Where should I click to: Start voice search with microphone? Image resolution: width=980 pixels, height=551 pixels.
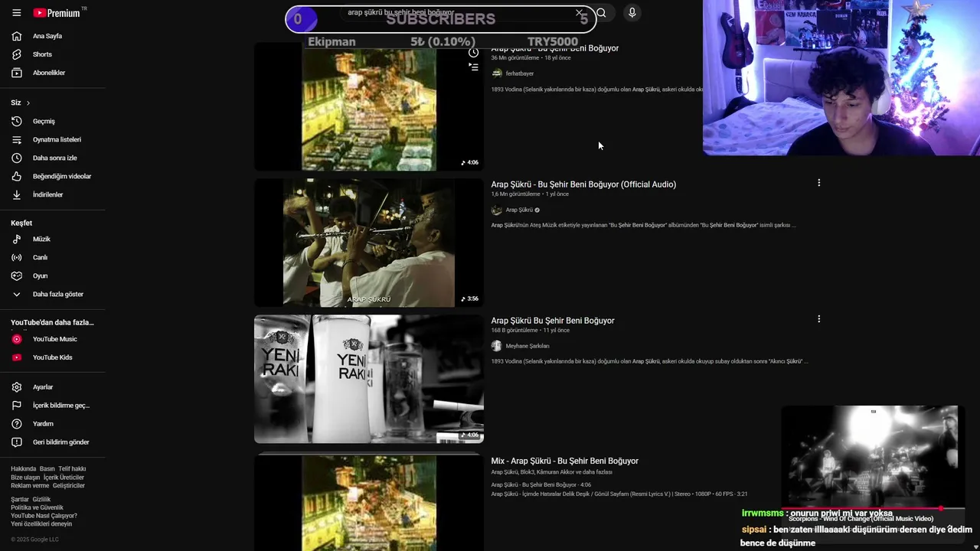tap(632, 12)
